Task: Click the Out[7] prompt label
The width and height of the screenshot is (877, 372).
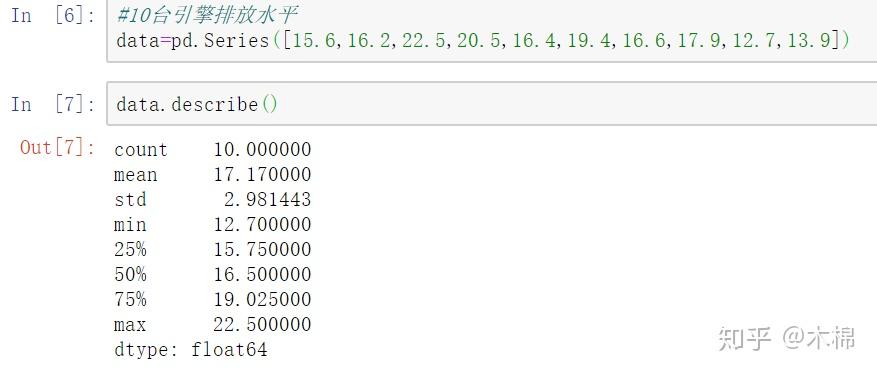Action: pos(58,147)
